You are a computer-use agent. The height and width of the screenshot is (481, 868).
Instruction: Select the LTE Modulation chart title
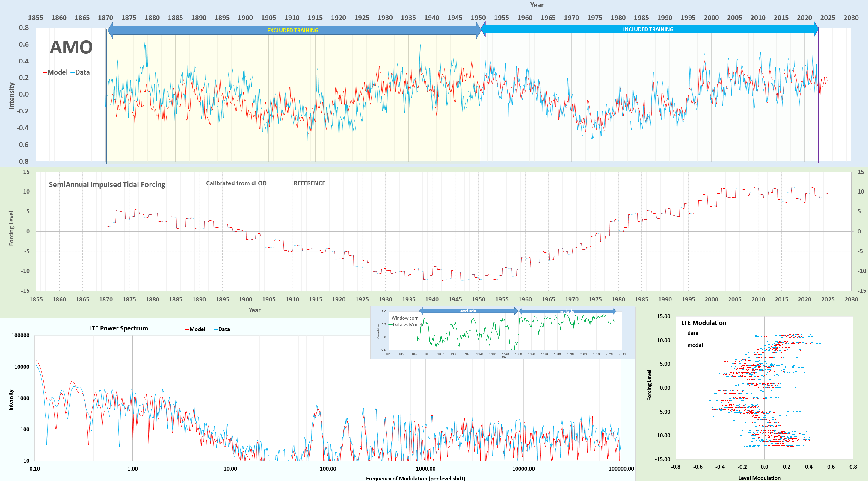704,323
